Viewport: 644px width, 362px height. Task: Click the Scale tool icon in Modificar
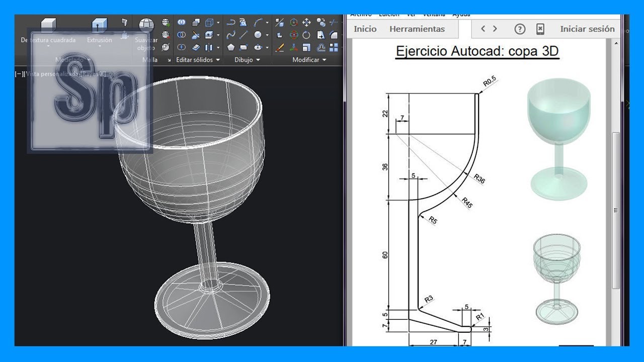click(306, 47)
